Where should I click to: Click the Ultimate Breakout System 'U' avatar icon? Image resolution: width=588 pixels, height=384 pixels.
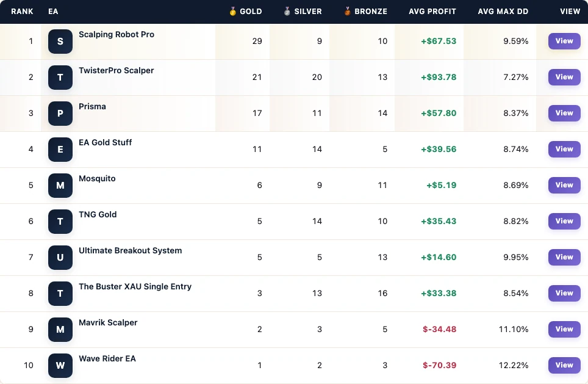pyautogui.click(x=60, y=258)
